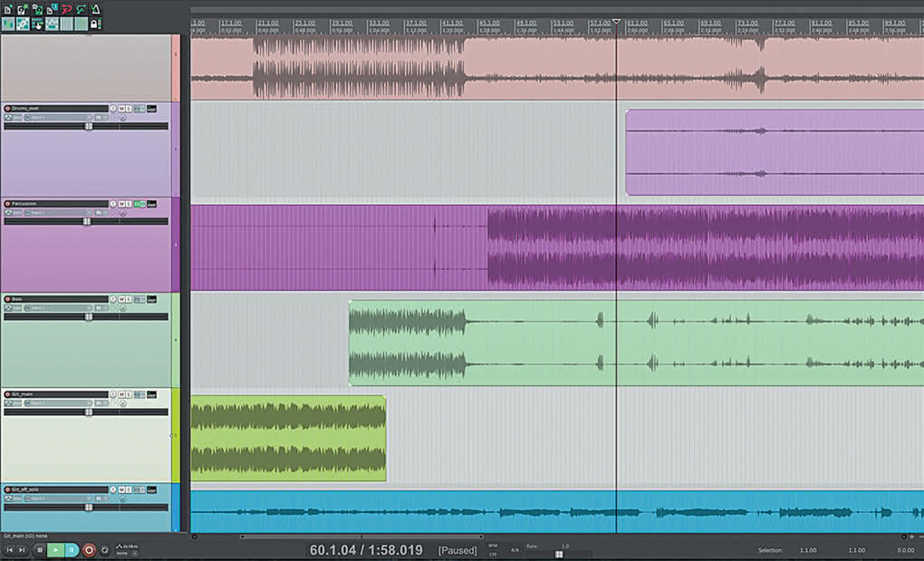The height and width of the screenshot is (561, 924).
Task: Open the Drums_over track input dropdown
Action: pos(58,117)
